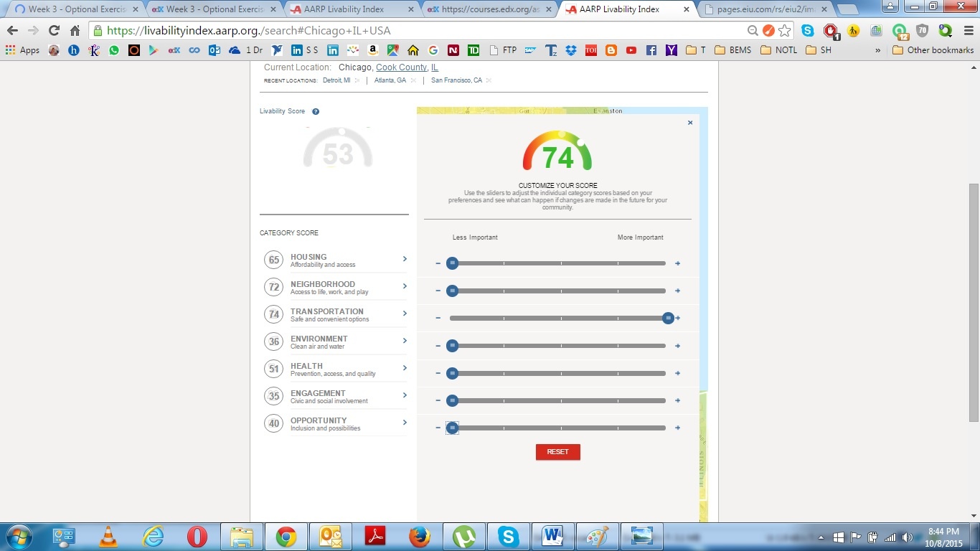The height and width of the screenshot is (551, 980).
Task: Remove San Francisco, CA from recent locations
Action: point(489,80)
